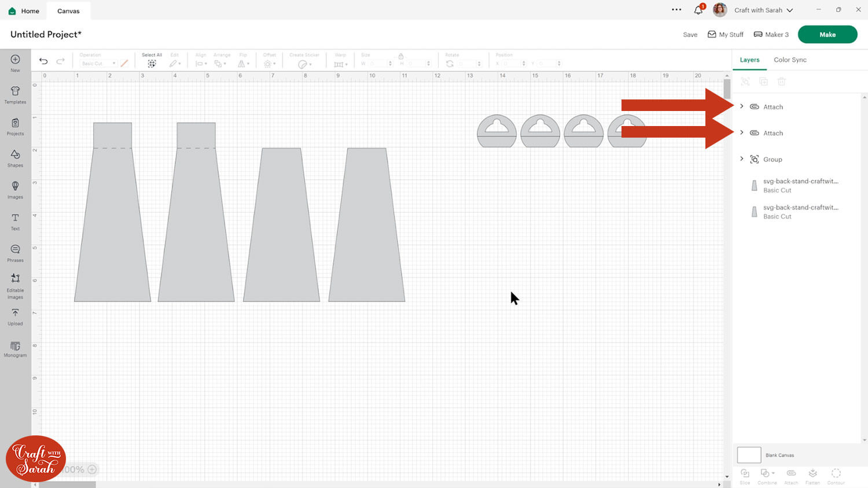
Task: Open the Templates panel
Action: tap(15, 95)
